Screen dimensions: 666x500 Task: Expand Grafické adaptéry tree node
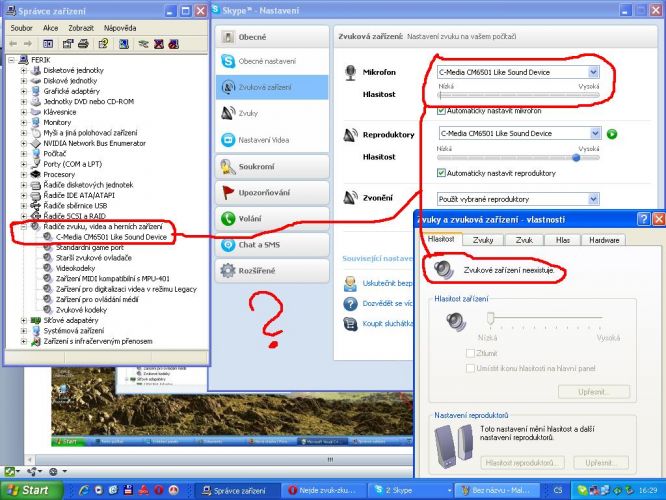coord(24,91)
